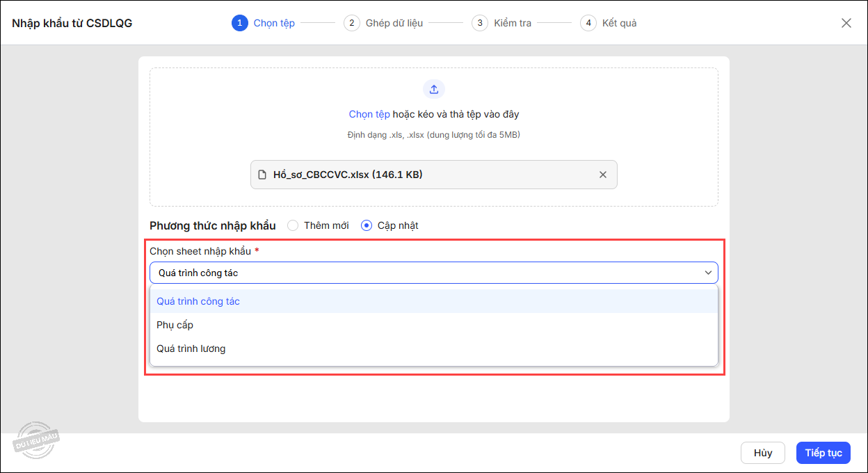Collapse the sheet dropdown chevron
The width and height of the screenshot is (868, 473).
(x=709, y=273)
